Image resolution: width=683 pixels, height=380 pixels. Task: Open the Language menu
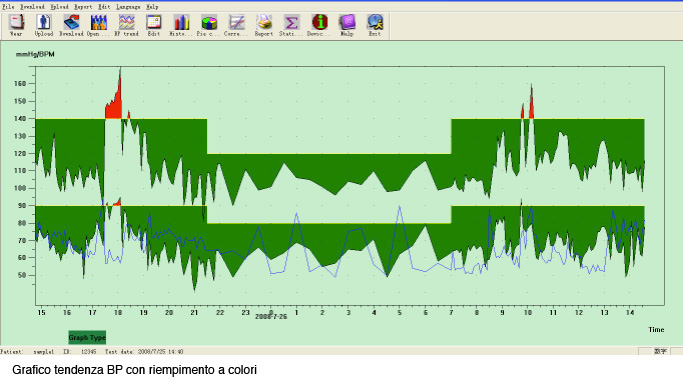tap(128, 7)
